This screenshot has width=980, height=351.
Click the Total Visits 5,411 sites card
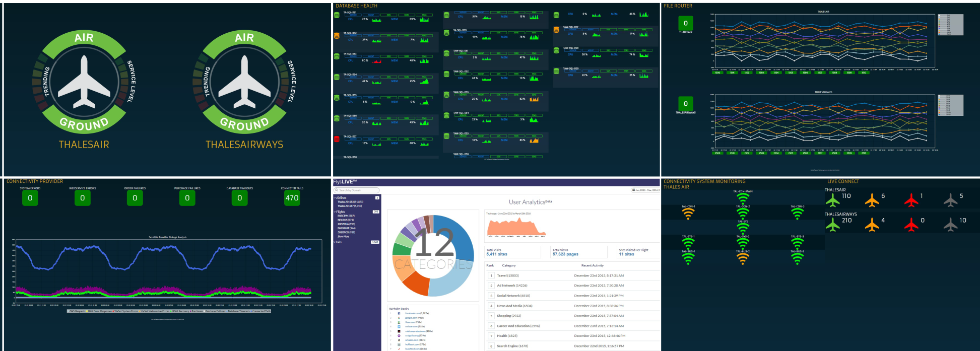click(x=513, y=252)
